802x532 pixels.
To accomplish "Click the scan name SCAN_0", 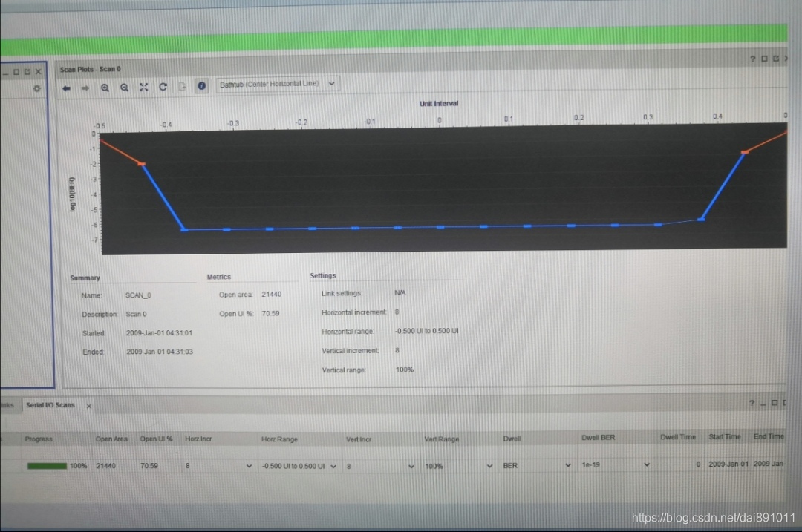I will (x=138, y=295).
